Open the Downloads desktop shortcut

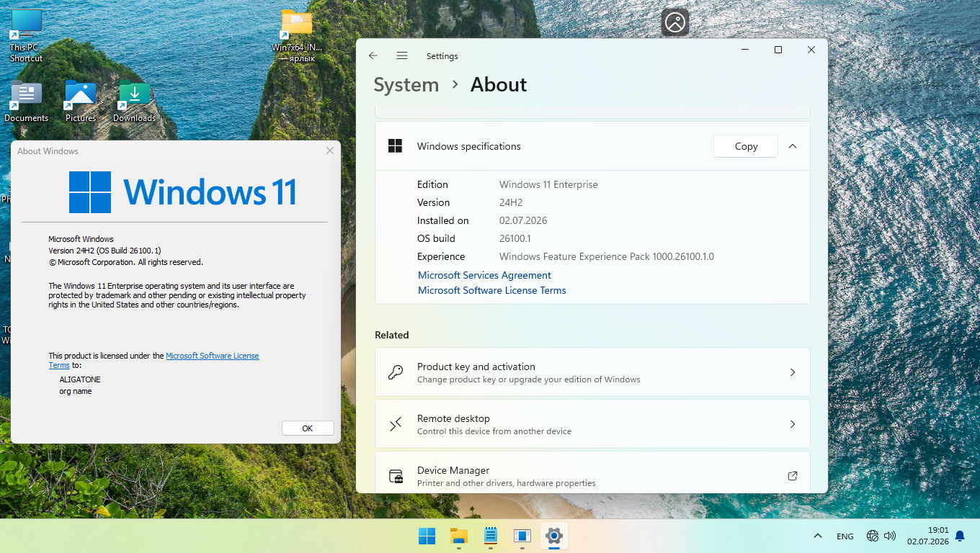[x=134, y=102]
